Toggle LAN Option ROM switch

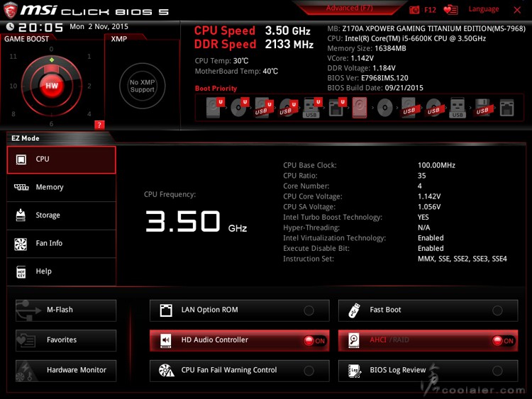(309, 310)
